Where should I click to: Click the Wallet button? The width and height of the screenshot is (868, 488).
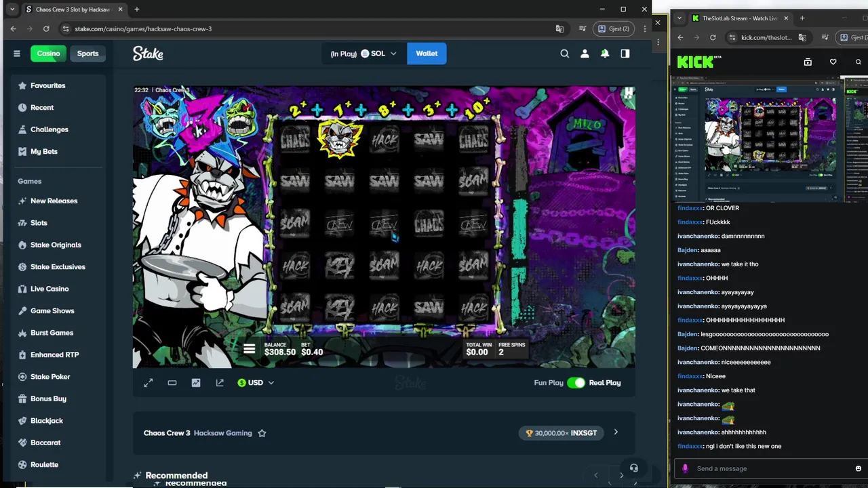[427, 54]
